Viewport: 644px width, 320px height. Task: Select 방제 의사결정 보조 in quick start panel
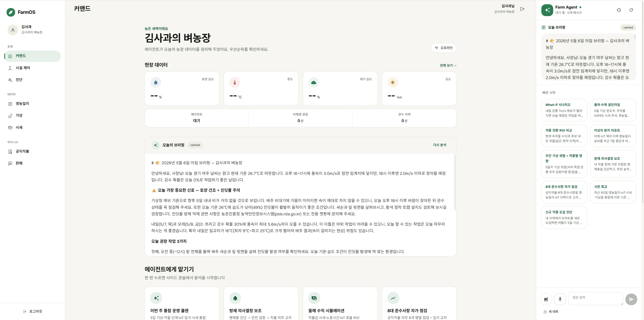[x=613, y=164]
